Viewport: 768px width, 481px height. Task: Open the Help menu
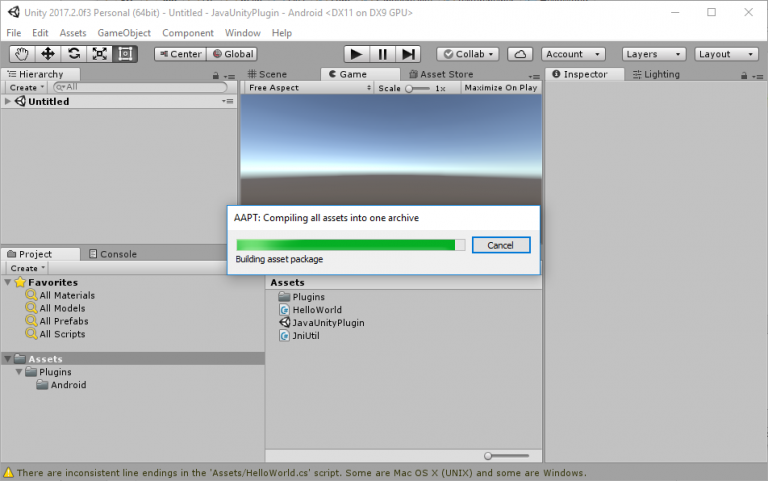tap(282, 33)
